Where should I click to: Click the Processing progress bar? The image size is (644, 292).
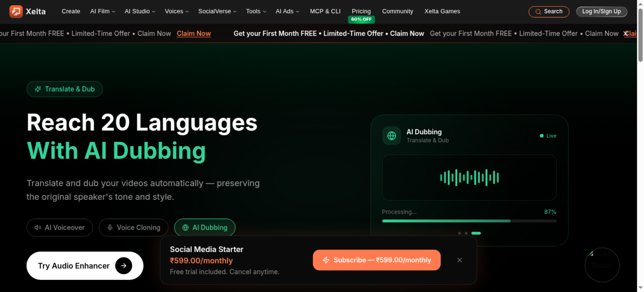pos(469,221)
